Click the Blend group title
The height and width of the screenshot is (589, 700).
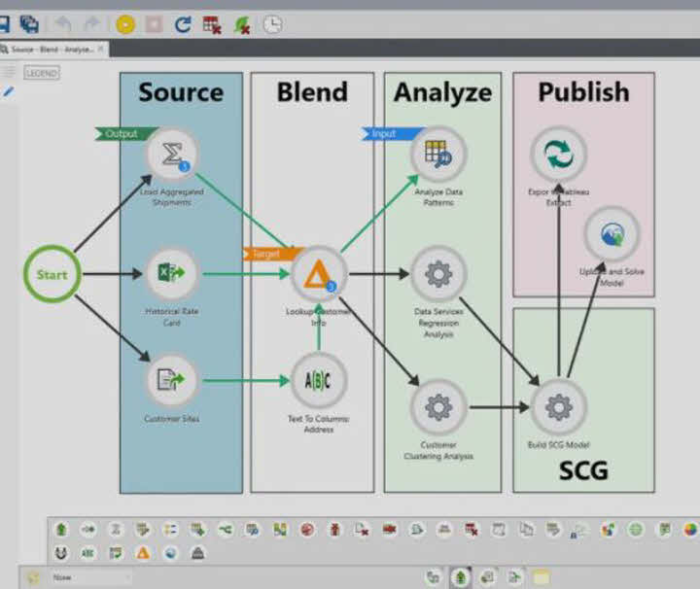point(312,92)
